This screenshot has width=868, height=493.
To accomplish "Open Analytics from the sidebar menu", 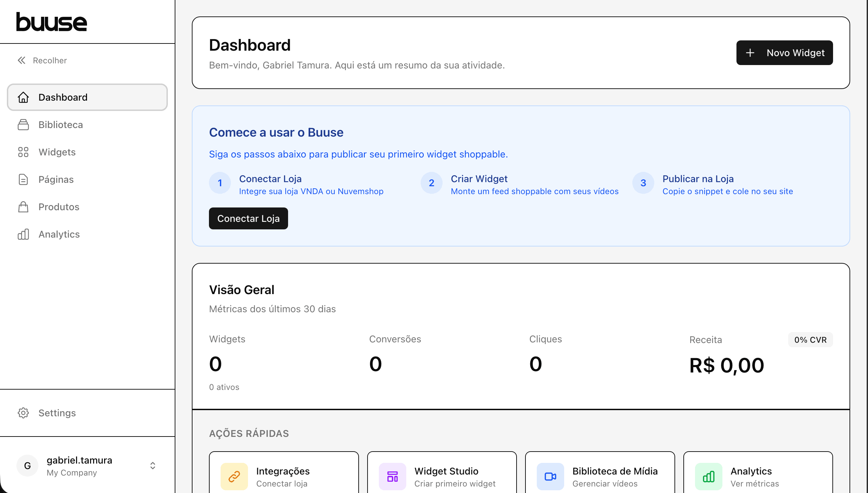I will tap(87, 234).
